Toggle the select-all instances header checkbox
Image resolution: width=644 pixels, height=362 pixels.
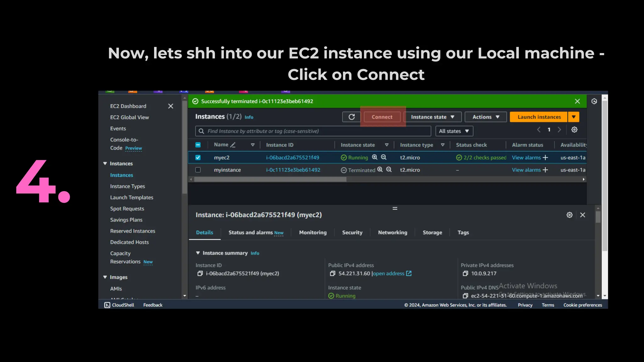198,145
